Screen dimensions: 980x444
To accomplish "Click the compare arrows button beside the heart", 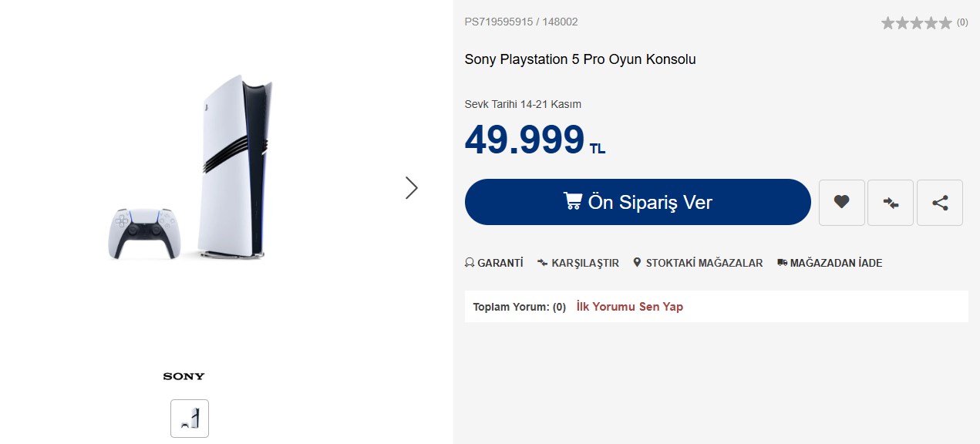I will coord(891,203).
